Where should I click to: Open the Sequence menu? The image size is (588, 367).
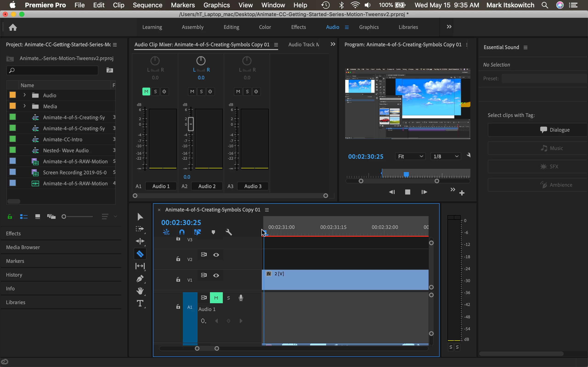(x=147, y=5)
